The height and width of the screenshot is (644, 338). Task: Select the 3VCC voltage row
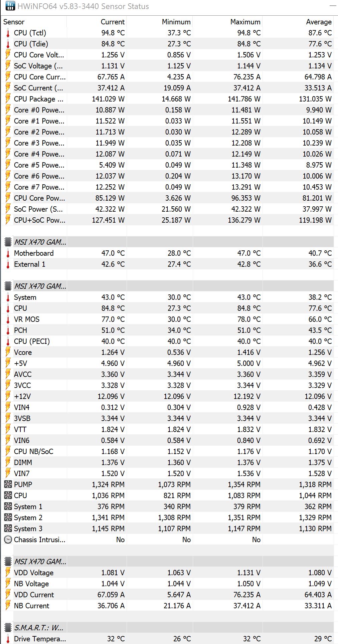pyautogui.click(x=167, y=385)
